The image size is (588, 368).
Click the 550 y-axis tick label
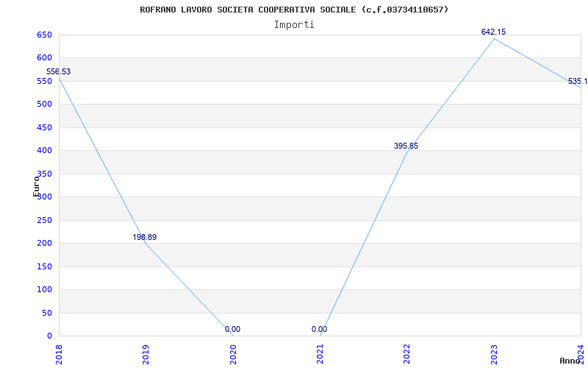click(x=44, y=81)
